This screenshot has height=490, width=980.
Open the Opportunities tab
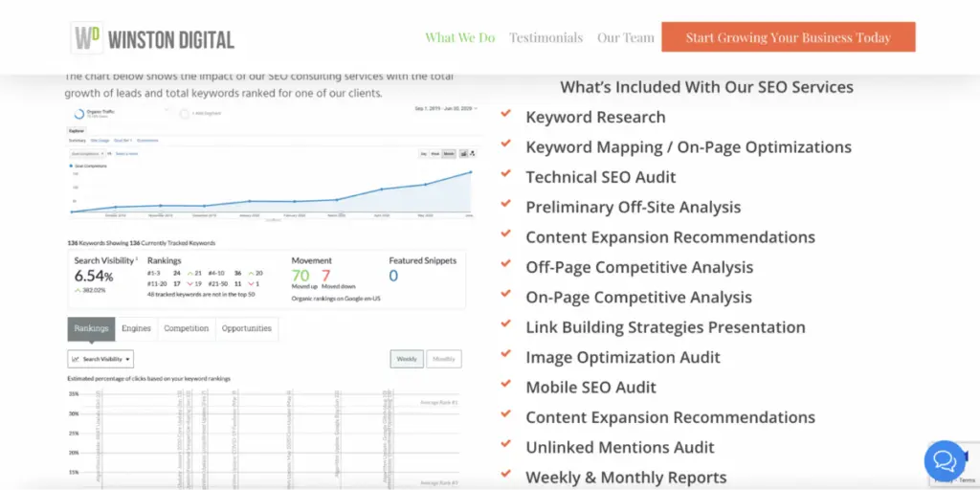246,328
